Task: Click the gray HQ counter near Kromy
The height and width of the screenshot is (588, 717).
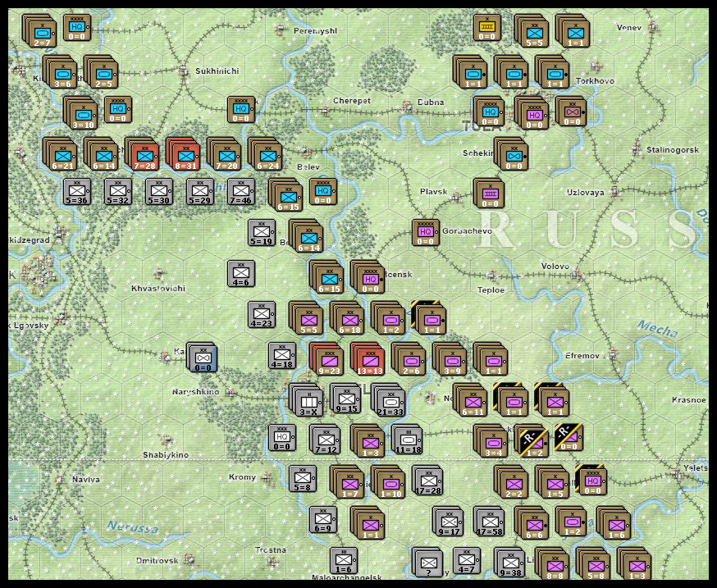Action: pos(282,438)
